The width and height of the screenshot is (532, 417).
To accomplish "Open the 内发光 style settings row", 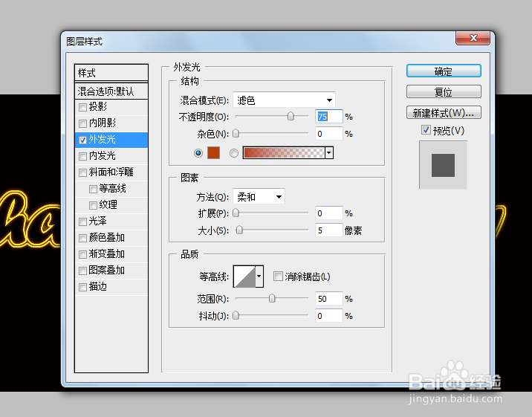I will click(x=111, y=156).
